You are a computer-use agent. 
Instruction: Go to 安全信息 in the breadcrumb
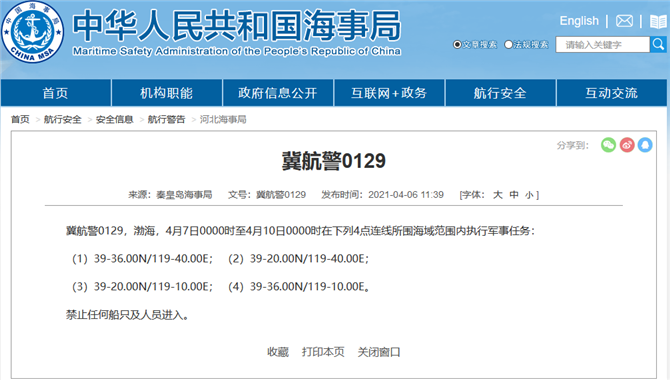click(x=115, y=119)
